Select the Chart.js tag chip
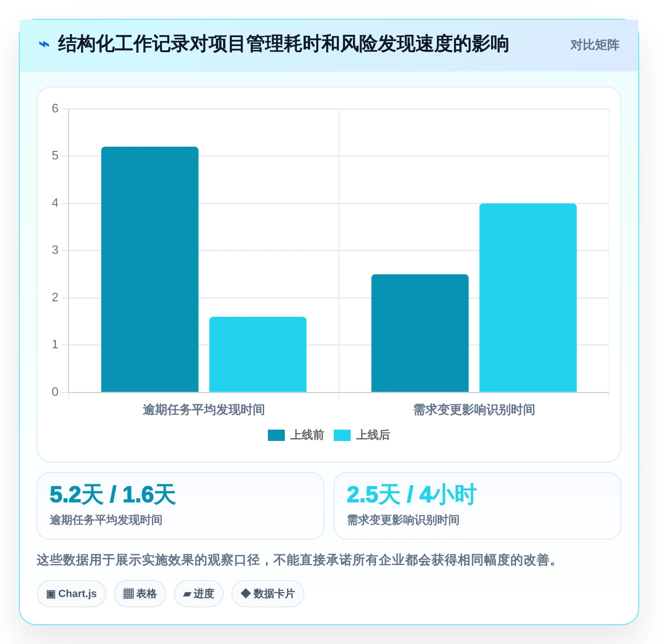658x644 pixels. pyautogui.click(x=71, y=594)
